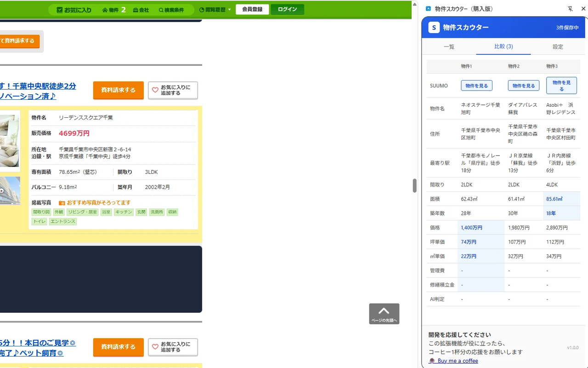Screen dimensions: 588x368
Task: Click the 会員登録 registration button
Action: 252,9
